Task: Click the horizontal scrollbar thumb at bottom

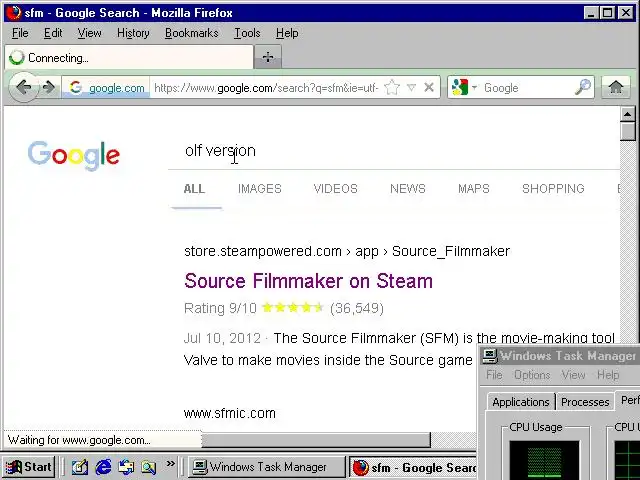Action: tap(316, 440)
